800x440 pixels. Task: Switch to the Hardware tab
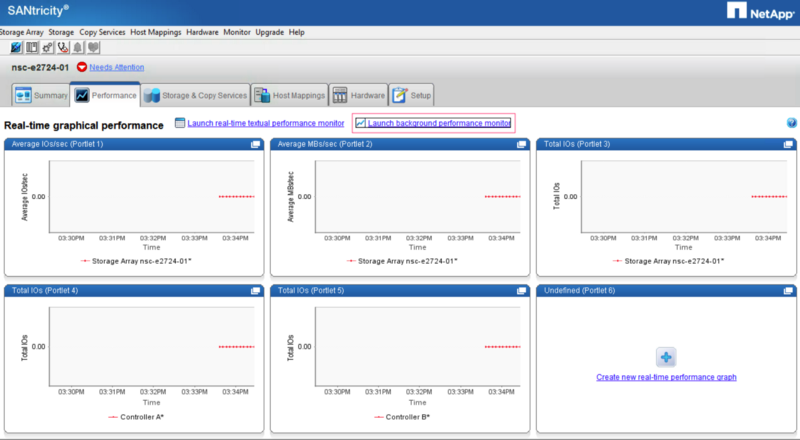tap(358, 96)
